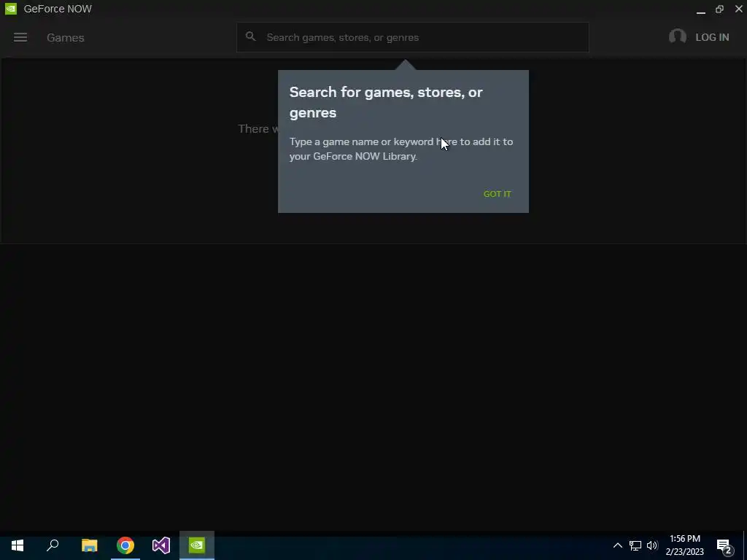Open the Action Center notifications icon
Viewport: 747px width, 560px height.
[724, 545]
